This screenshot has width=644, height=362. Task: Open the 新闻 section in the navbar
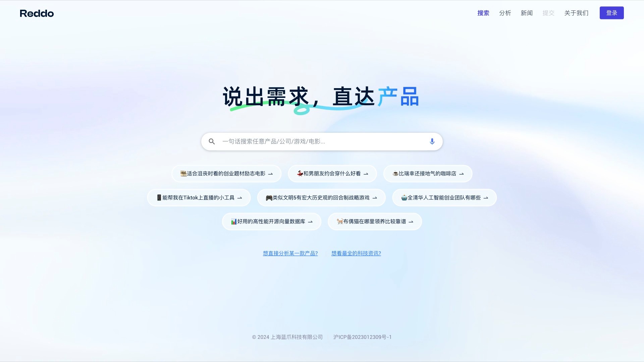click(527, 13)
